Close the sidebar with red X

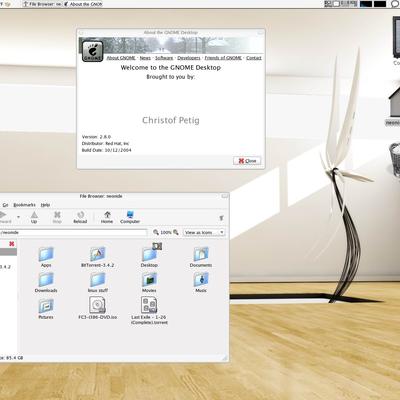coord(12,244)
